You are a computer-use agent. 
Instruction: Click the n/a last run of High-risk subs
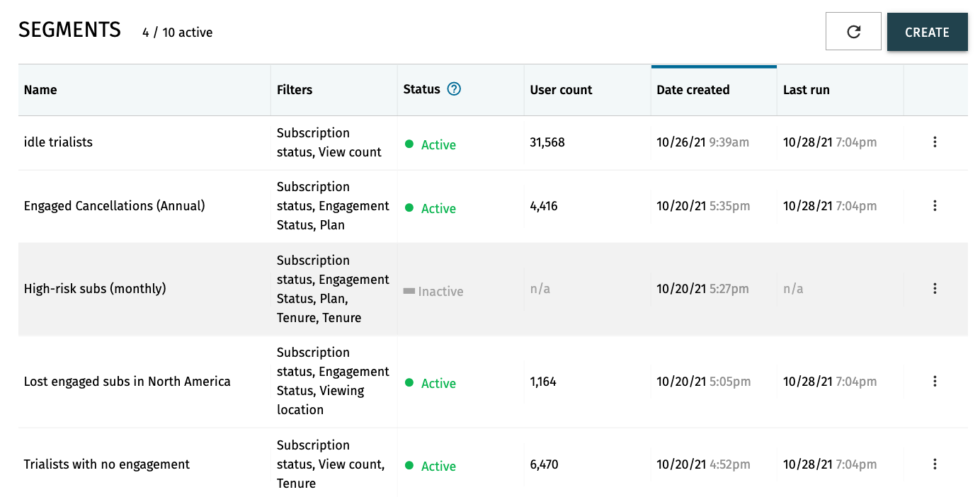coord(793,289)
